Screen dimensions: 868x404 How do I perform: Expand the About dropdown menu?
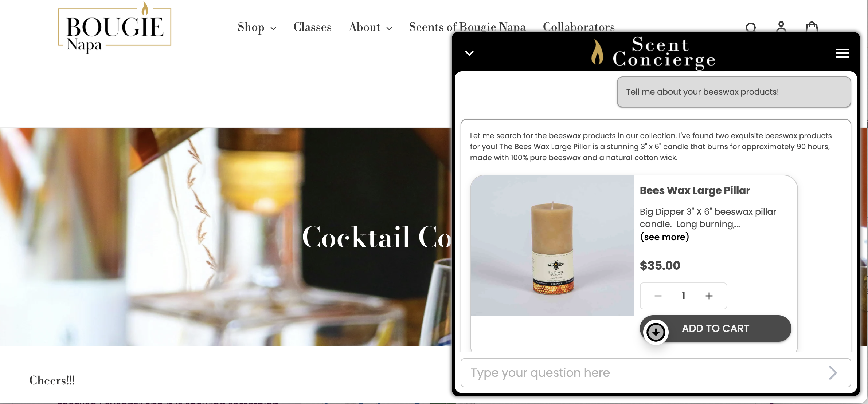click(x=370, y=27)
